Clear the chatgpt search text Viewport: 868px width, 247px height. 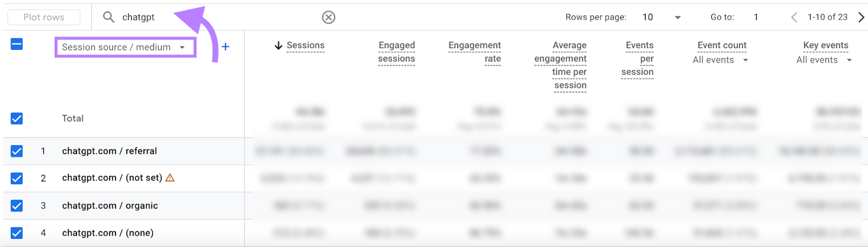click(328, 17)
